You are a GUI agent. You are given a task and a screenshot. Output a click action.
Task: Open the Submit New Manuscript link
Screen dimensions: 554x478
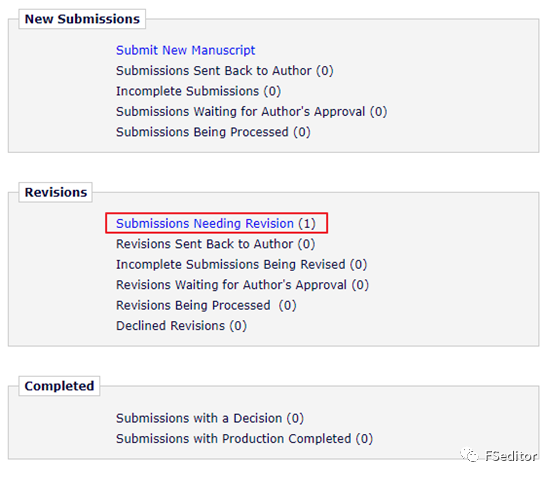pos(185,50)
